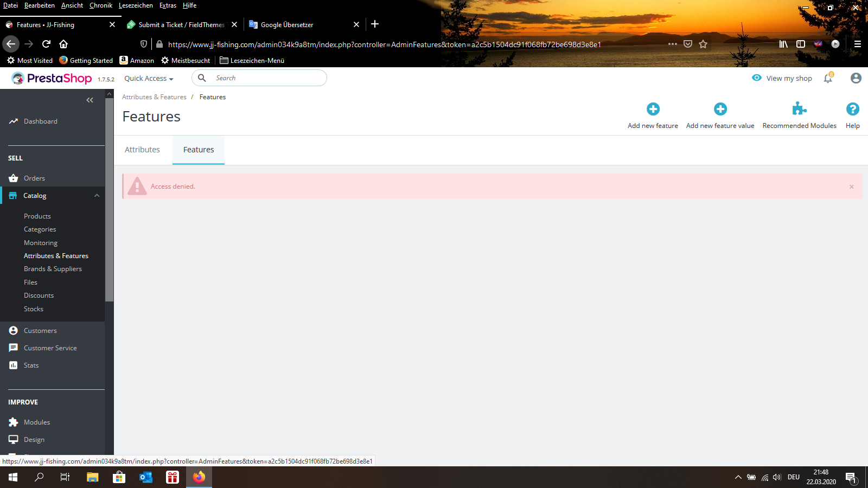
Task: Adjust volume via the speaker tray icon
Action: point(777,477)
